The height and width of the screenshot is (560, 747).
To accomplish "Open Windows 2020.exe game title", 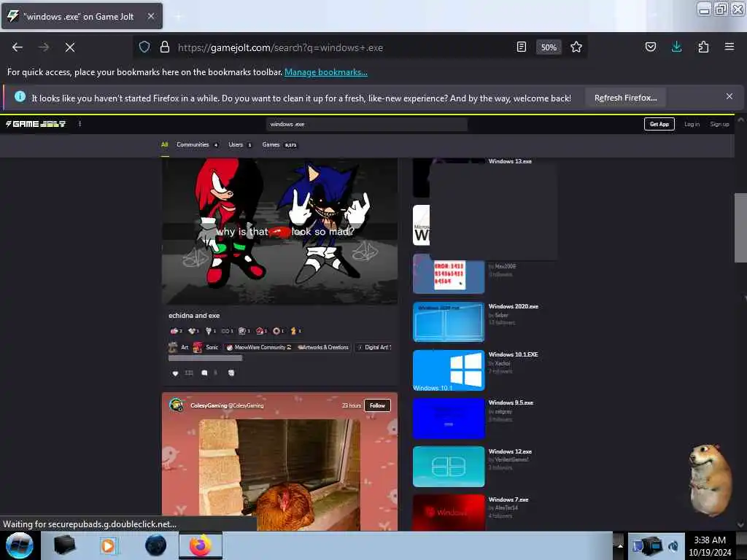I will (x=513, y=307).
